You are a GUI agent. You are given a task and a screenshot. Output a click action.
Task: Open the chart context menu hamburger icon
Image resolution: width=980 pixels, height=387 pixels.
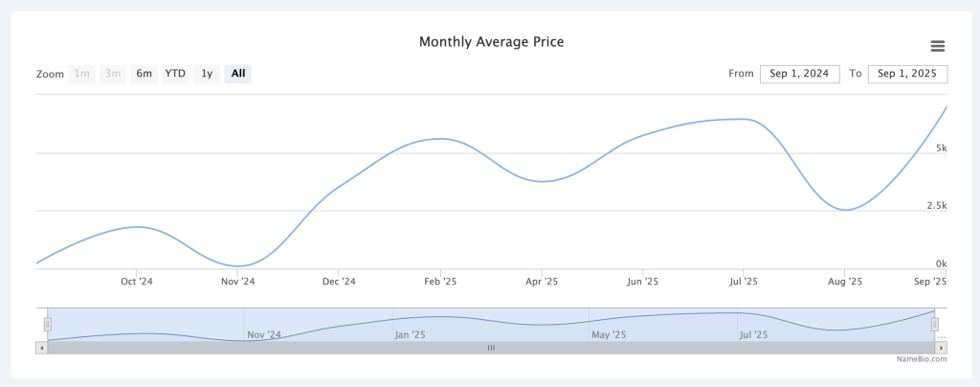coord(938,46)
